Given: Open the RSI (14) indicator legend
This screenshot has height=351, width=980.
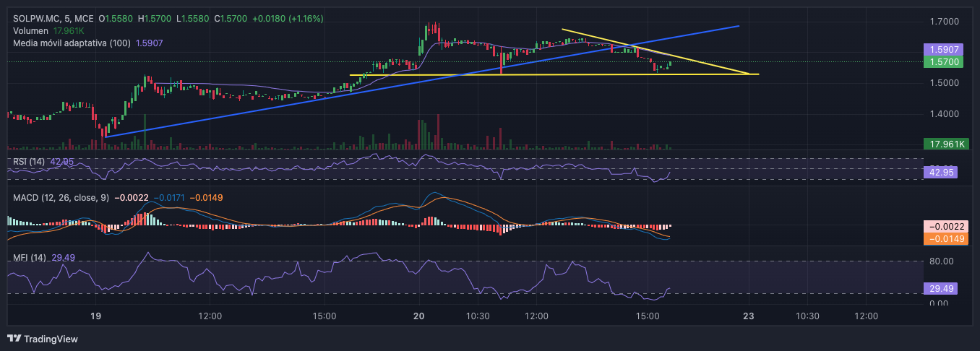Looking at the screenshot, I should pyautogui.click(x=30, y=161).
